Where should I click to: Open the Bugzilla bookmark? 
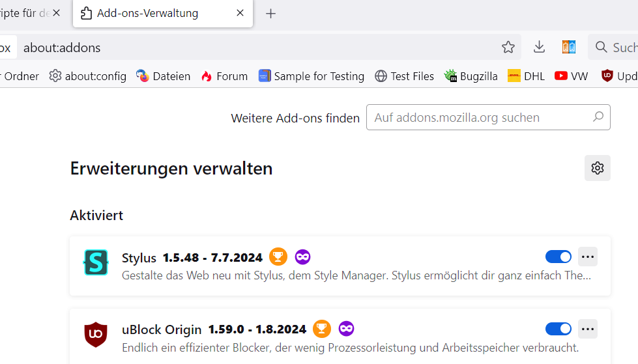point(471,76)
